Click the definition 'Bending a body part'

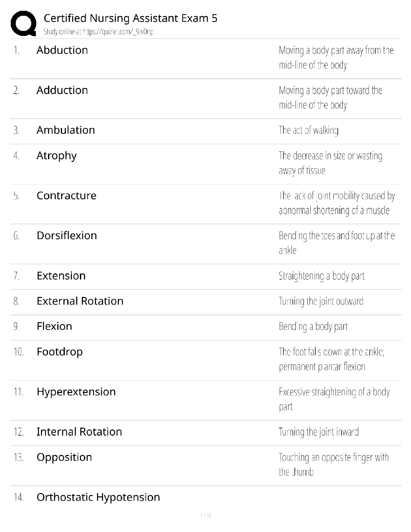(x=313, y=326)
